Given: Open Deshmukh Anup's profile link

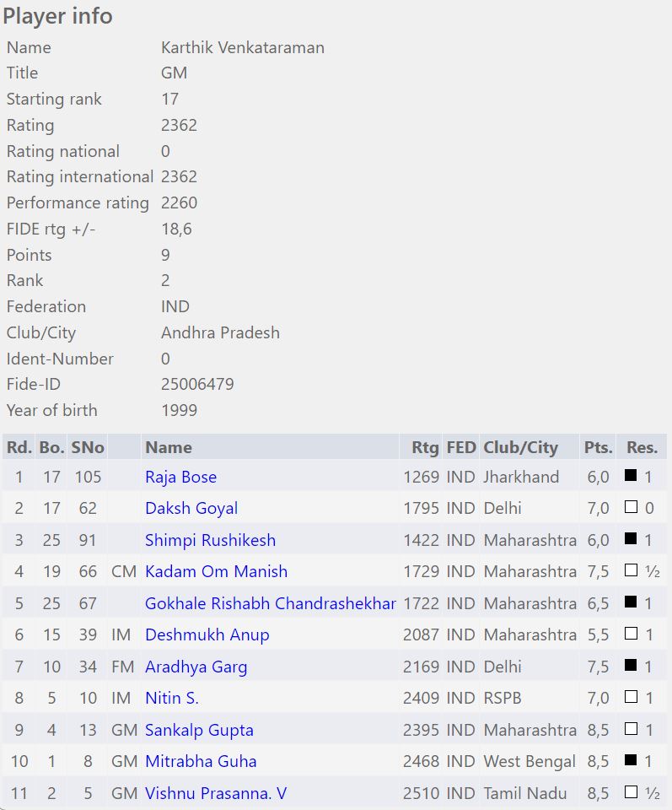Looking at the screenshot, I should click(x=207, y=634).
